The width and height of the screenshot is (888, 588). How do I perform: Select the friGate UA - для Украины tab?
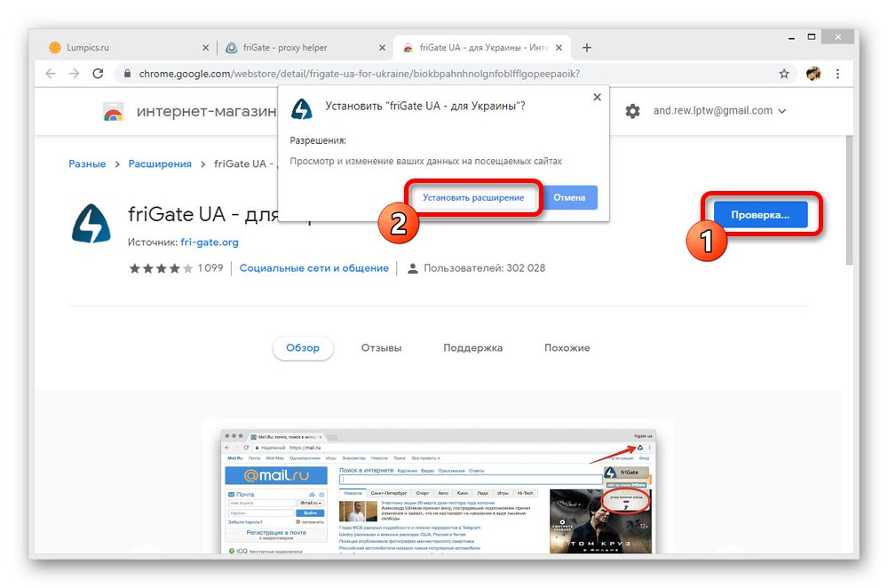[481, 48]
